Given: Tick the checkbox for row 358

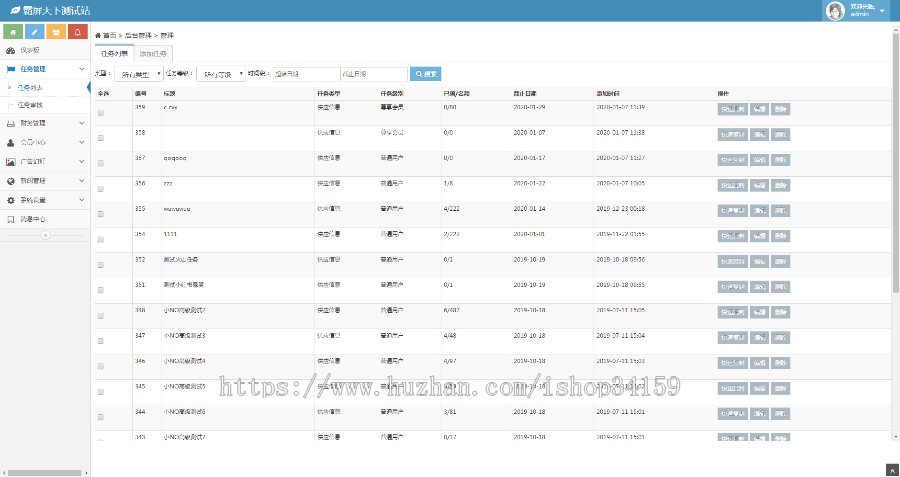Looking at the screenshot, I should point(100,138).
